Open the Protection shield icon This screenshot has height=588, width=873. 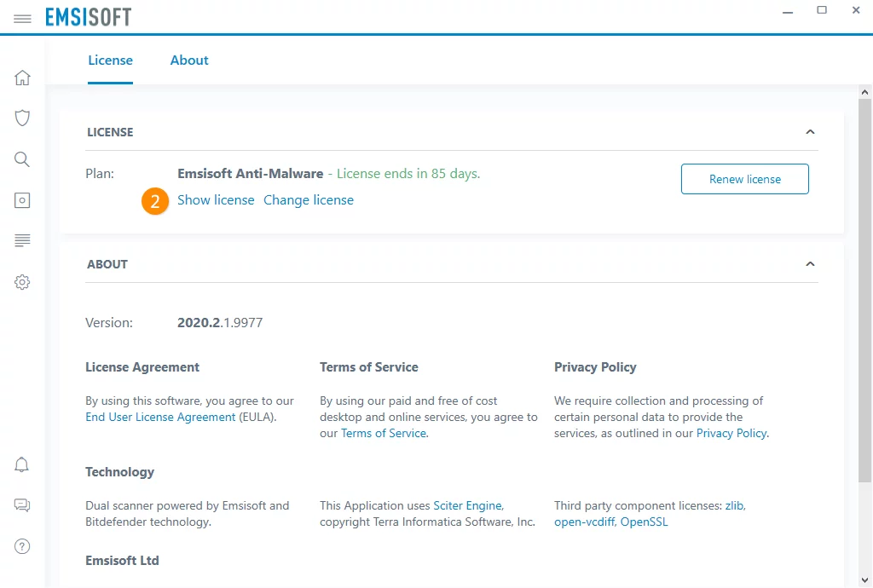point(22,118)
